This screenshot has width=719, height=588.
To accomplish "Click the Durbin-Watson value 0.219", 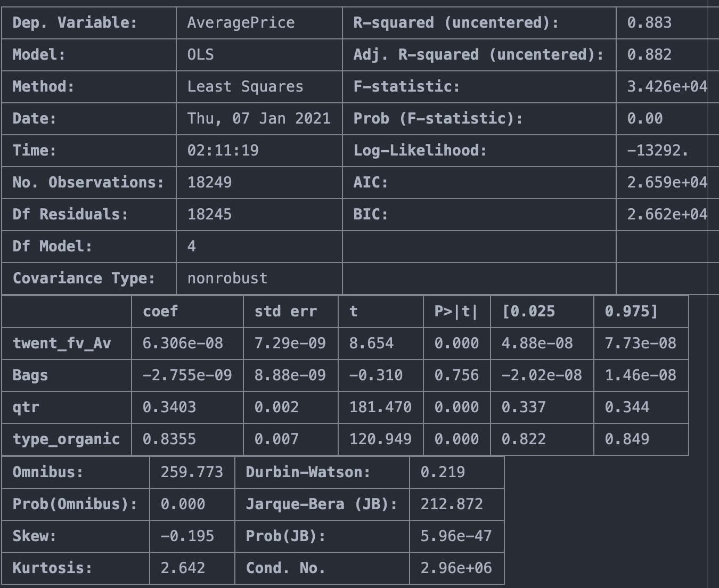I will (443, 472).
